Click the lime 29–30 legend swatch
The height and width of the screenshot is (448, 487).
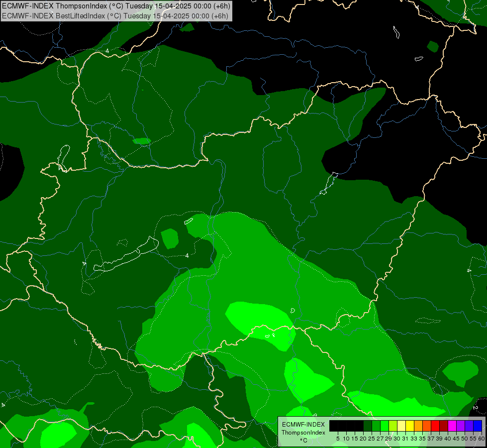coord(393,426)
